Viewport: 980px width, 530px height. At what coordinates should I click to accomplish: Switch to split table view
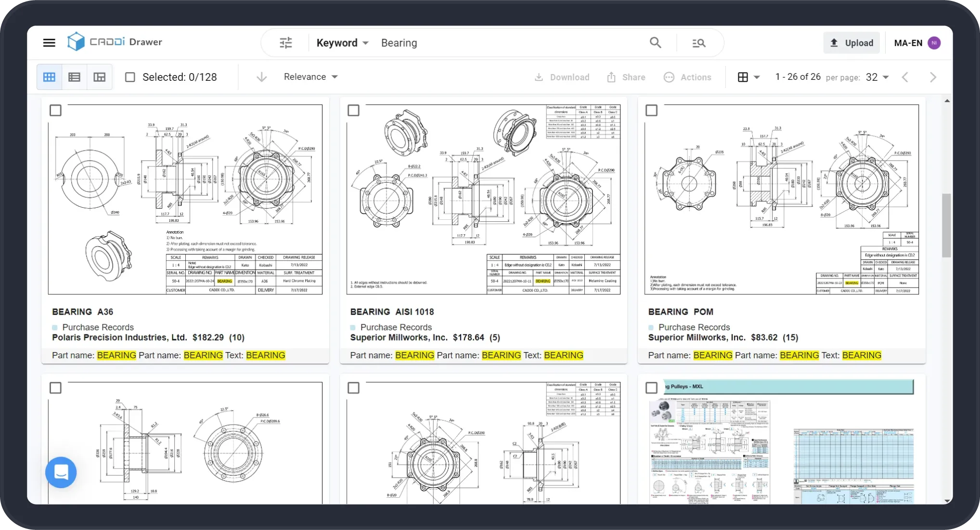pyautogui.click(x=100, y=77)
